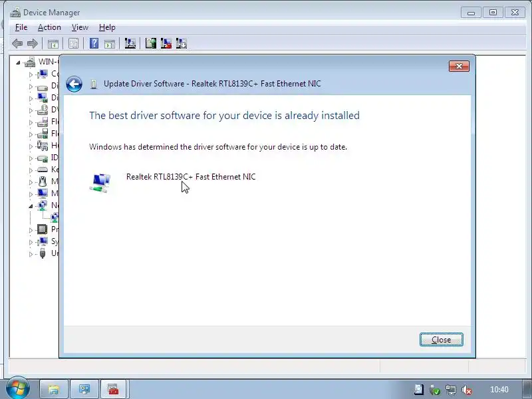The width and height of the screenshot is (532, 399).
Task: Click the Uninstall device toolbar icon with red X
Action: (x=166, y=43)
